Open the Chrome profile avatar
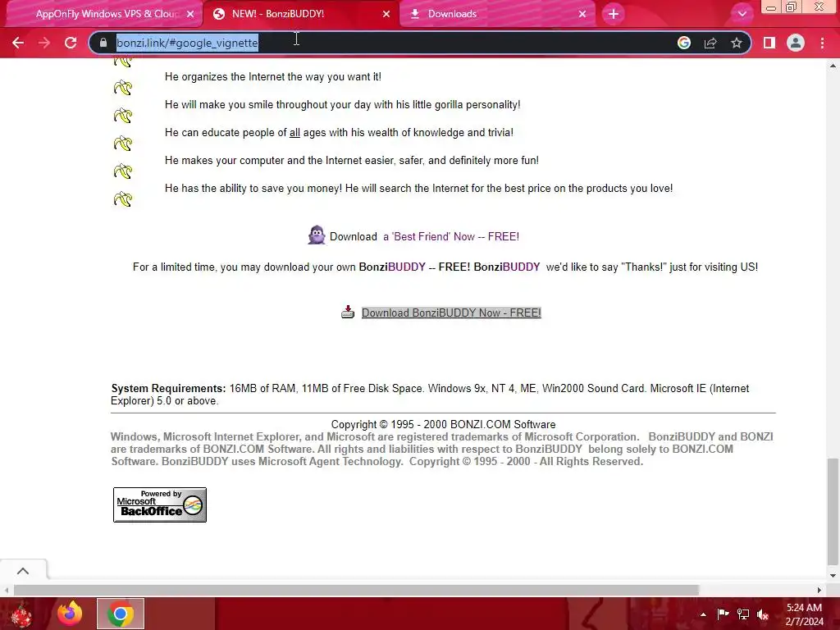This screenshot has height=630, width=840. click(796, 43)
